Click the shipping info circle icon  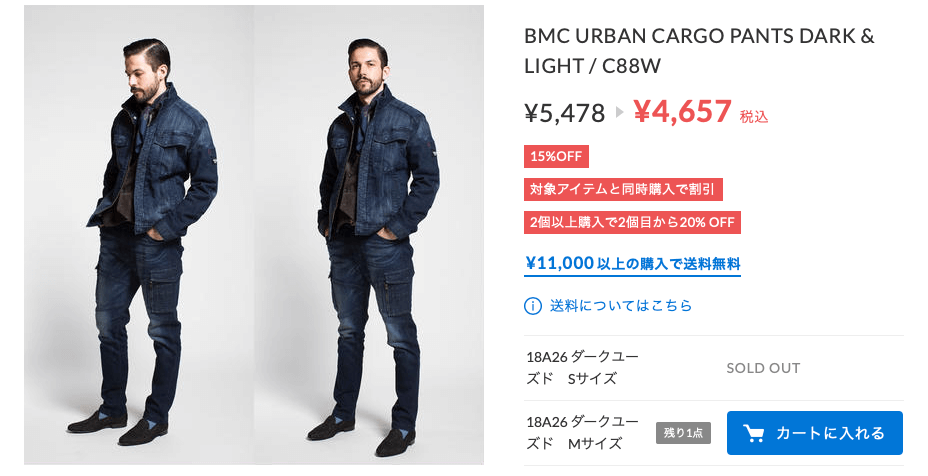[533, 306]
